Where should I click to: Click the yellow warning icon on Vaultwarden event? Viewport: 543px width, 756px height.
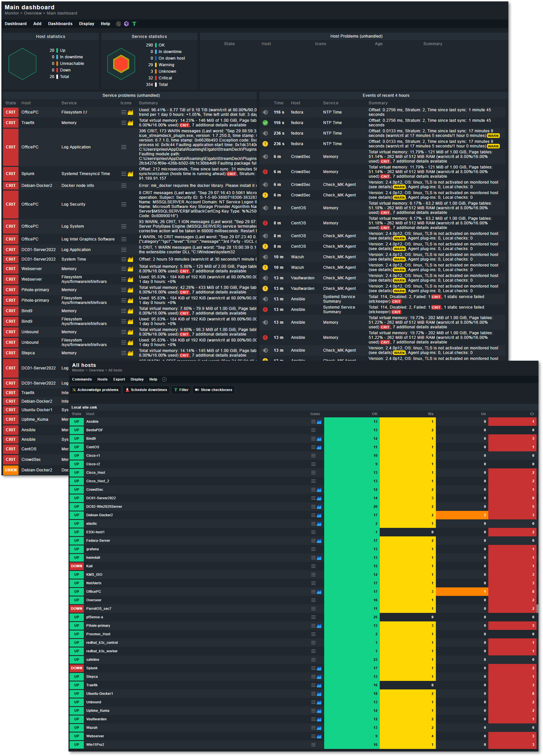coord(265,288)
